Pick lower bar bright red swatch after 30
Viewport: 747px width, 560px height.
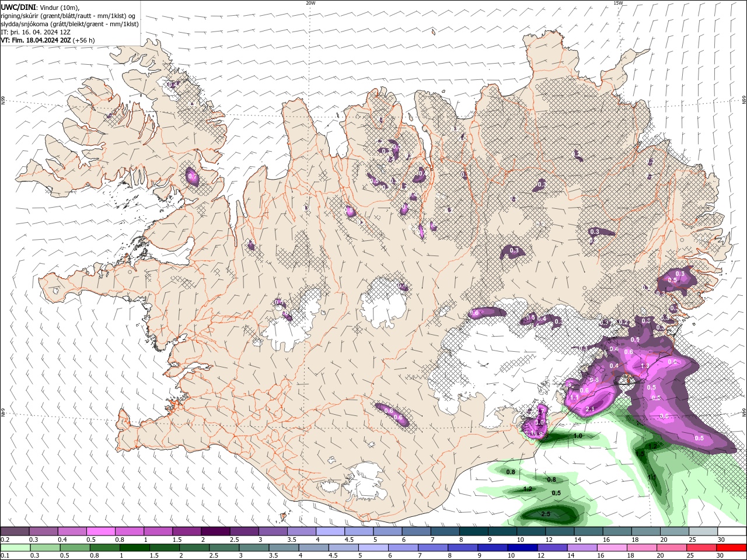[731, 548]
